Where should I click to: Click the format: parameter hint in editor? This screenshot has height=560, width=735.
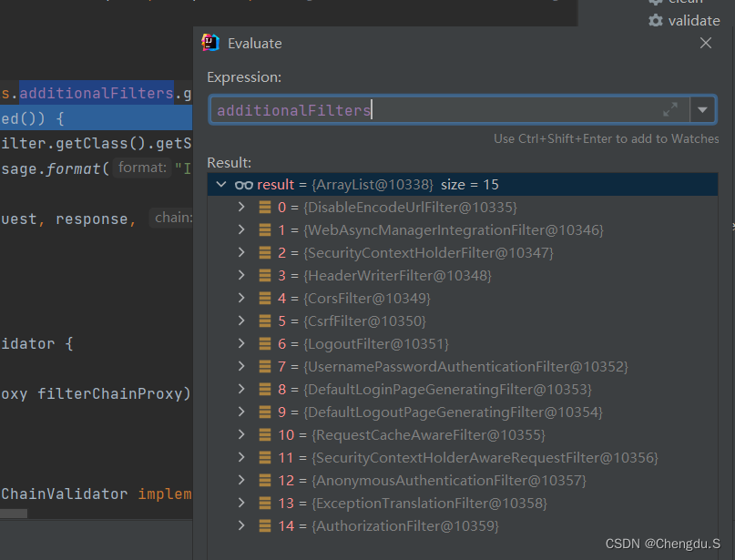(142, 168)
